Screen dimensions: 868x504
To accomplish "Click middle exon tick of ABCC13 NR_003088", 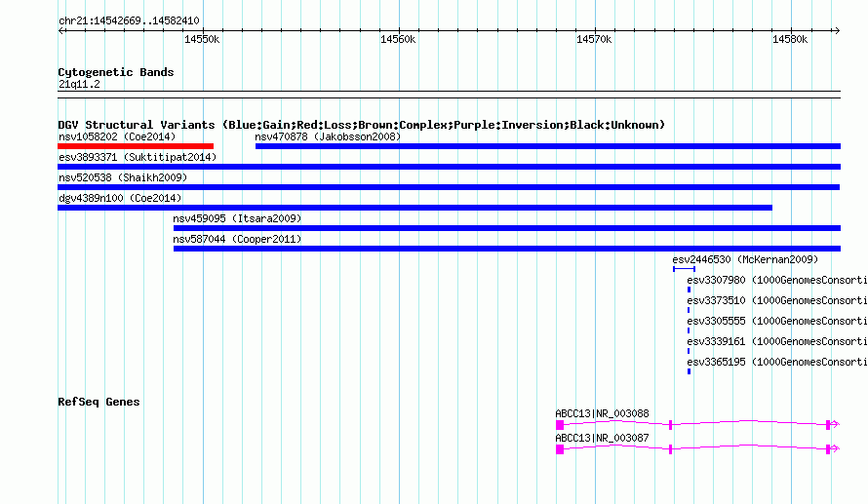I will pos(670,425).
